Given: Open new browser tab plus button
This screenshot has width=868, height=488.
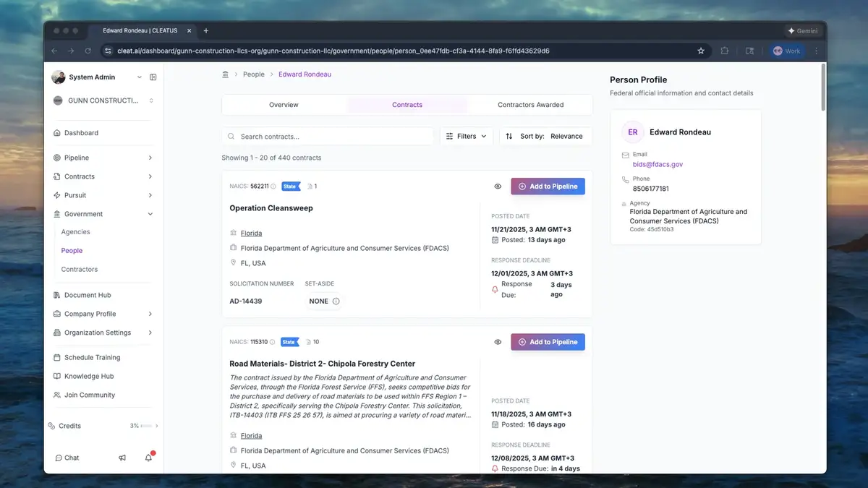Looking at the screenshot, I should (x=206, y=31).
